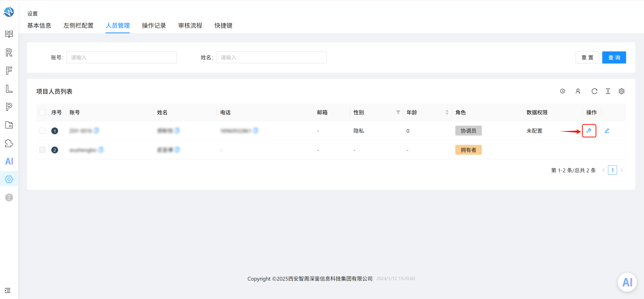
Task: Open the L module in the sidebar
Action: [x=9, y=89]
